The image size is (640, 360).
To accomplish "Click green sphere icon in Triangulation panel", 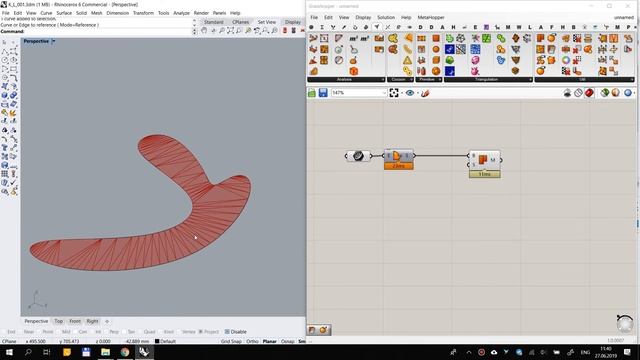I will point(449,60).
